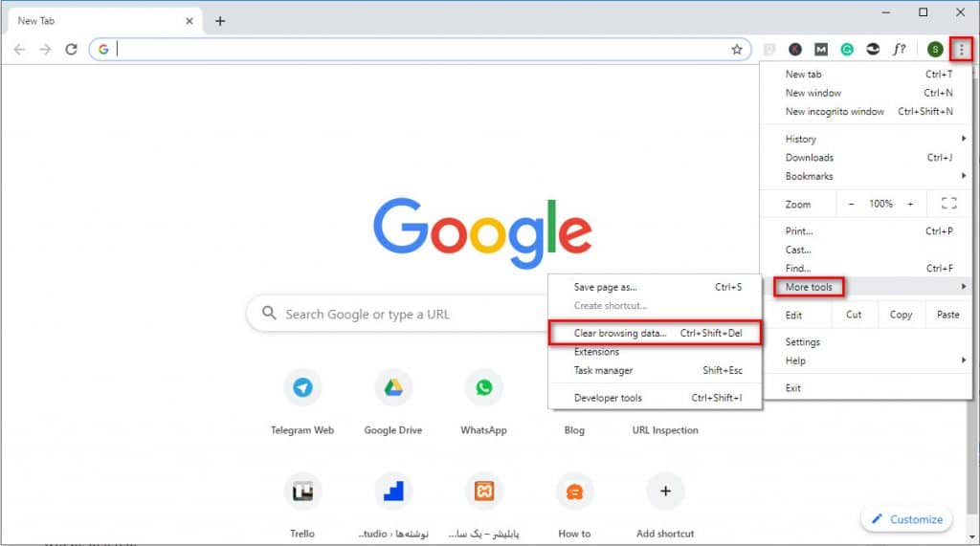Click the Search Google or type a URL box
Image resolution: width=980 pixels, height=546 pixels.
coord(398,314)
